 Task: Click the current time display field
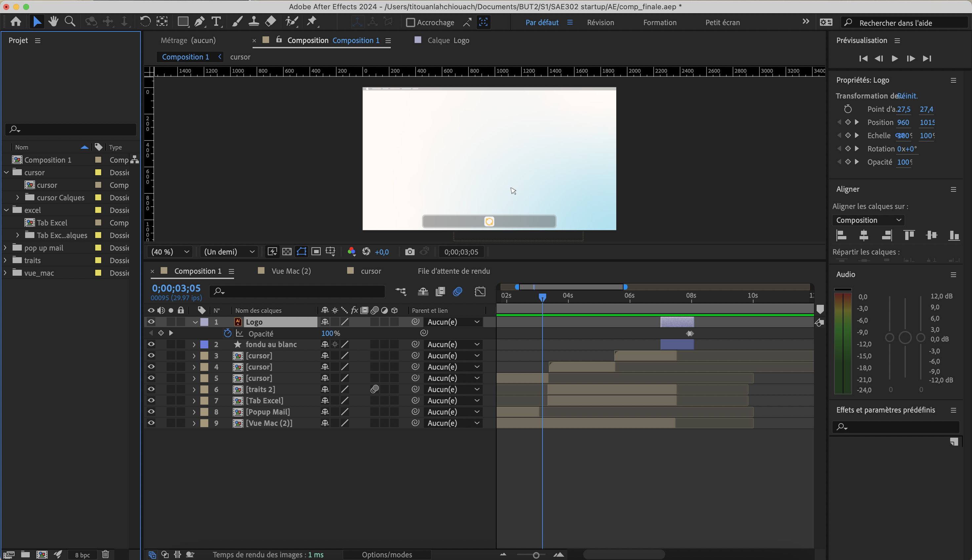click(x=176, y=288)
